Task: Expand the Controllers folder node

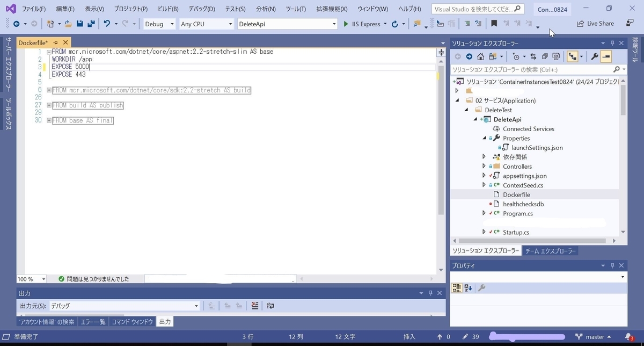Action: 484,167
